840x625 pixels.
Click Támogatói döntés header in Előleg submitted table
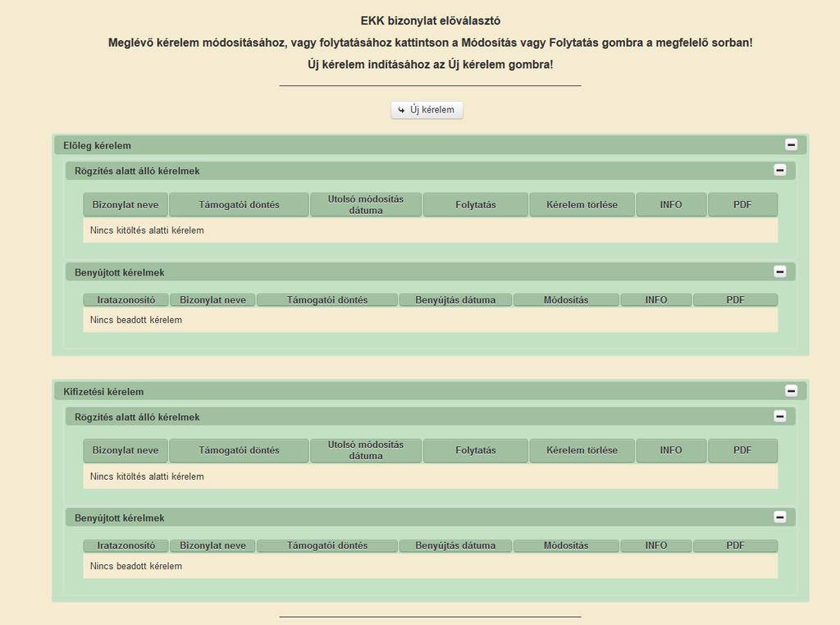pos(327,300)
